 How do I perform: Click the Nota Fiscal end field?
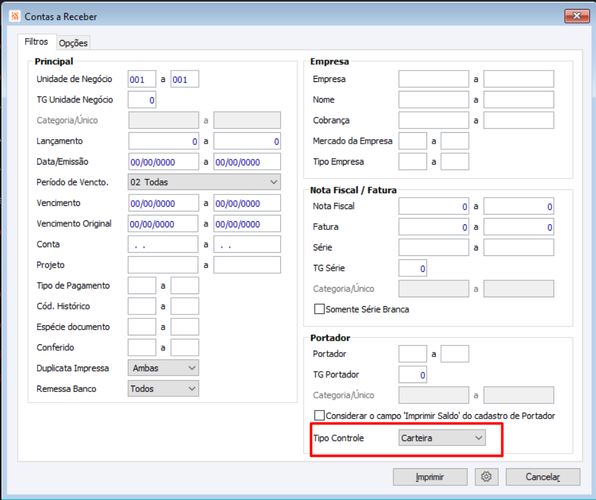(518, 206)
